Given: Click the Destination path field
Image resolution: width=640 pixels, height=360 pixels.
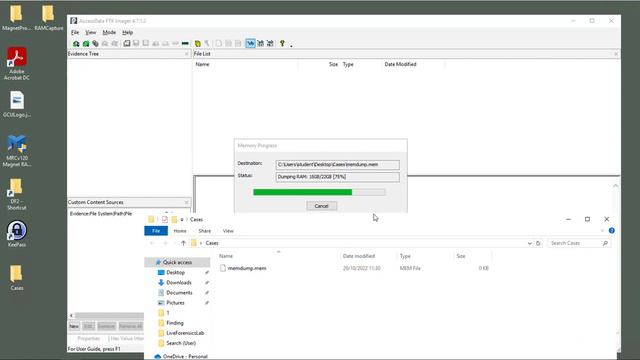Looking at the screenshot, I should (338, 164).
